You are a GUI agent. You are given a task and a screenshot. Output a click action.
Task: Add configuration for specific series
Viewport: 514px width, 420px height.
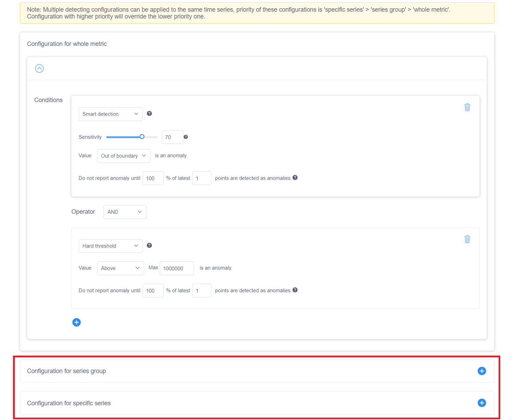[x=482, y=403]
